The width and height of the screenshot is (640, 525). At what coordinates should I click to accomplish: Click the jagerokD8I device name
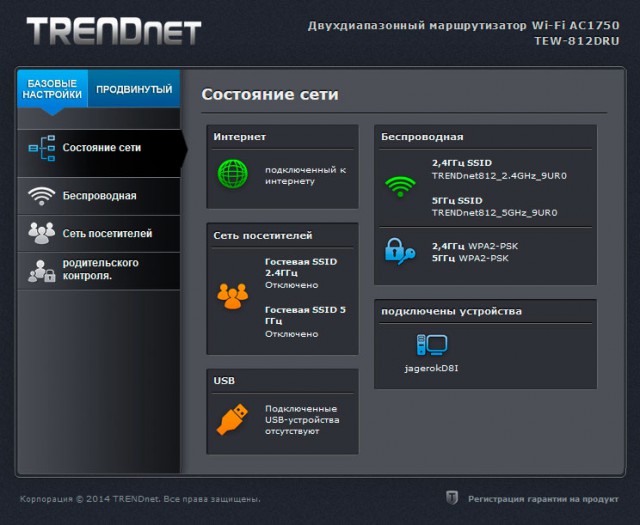point(431,368)
